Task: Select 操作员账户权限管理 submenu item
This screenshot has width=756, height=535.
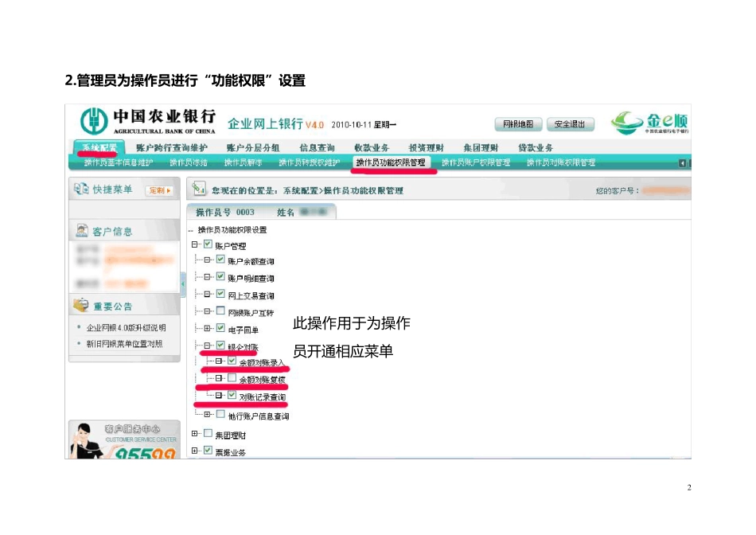Action: 476,162
